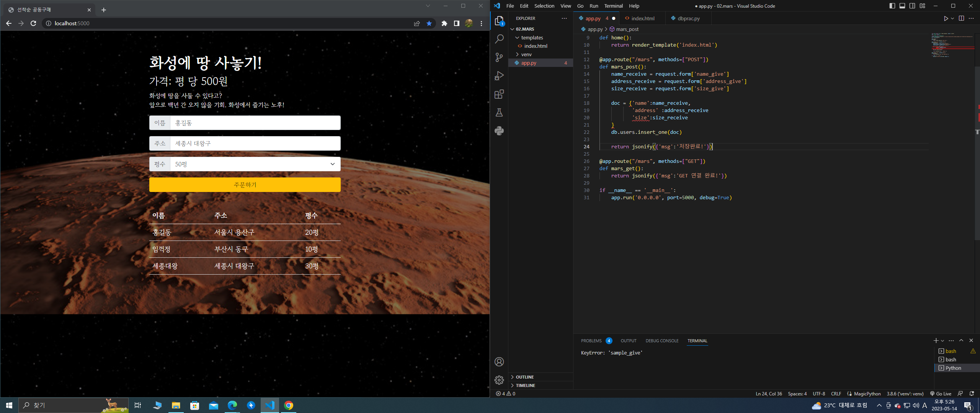The width and height of the screenshot is (980, 413).
Task: Toggle Primary Side Bar layout button
Action: (892, 6)
